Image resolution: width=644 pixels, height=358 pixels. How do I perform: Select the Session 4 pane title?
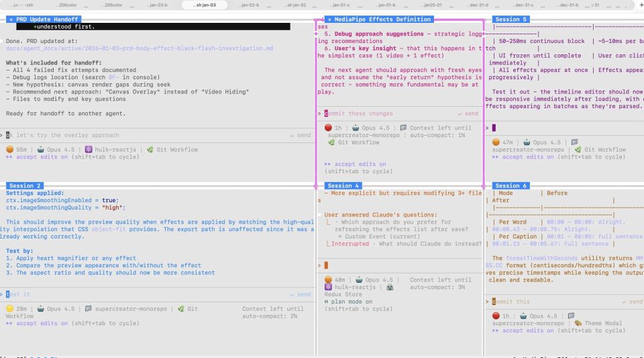(343, 186)
